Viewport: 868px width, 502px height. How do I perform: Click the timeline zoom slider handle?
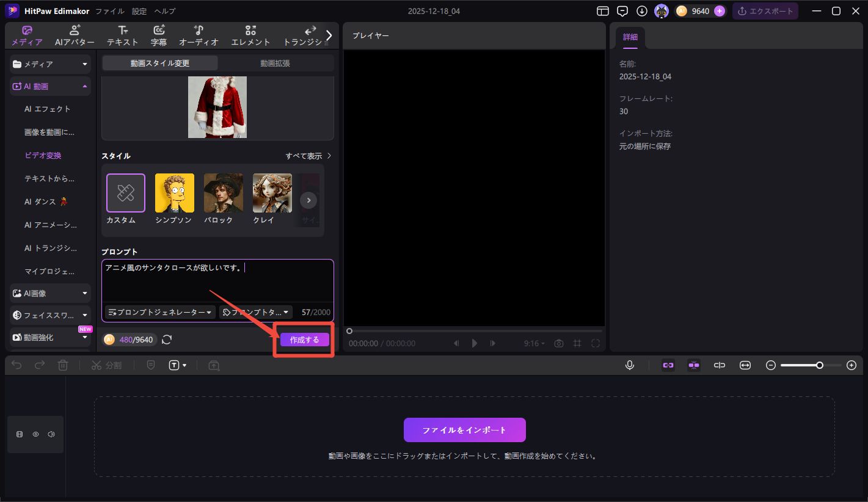(820, 365)
